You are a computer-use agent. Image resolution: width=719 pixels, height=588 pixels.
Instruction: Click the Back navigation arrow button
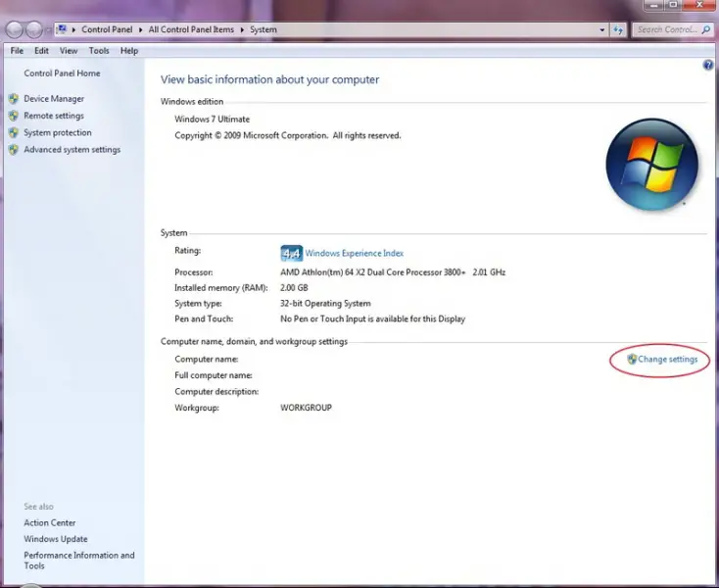15,29
